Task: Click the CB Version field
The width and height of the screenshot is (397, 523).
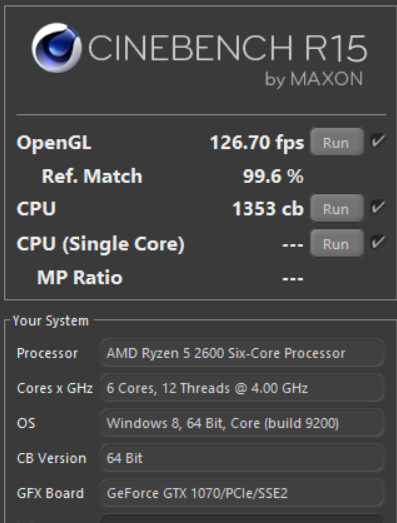Action: click(242, 458)
